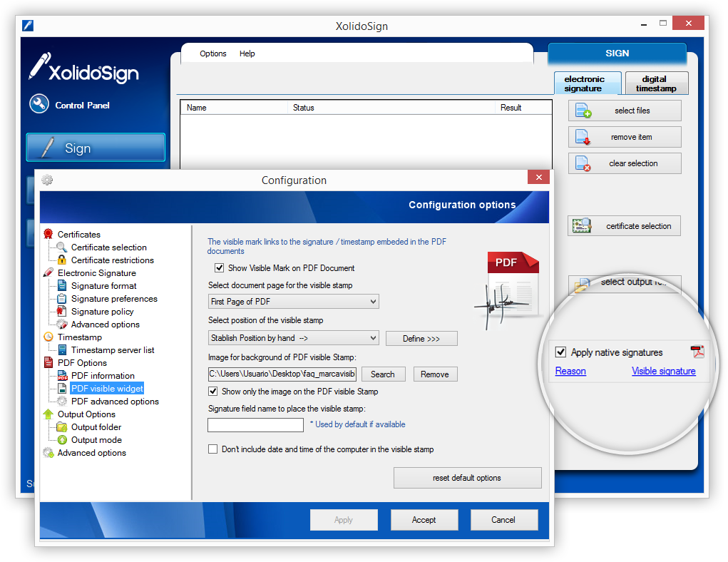The image size is (728, 562).
Task: Click the select files document icon
Action: (583, 111)
